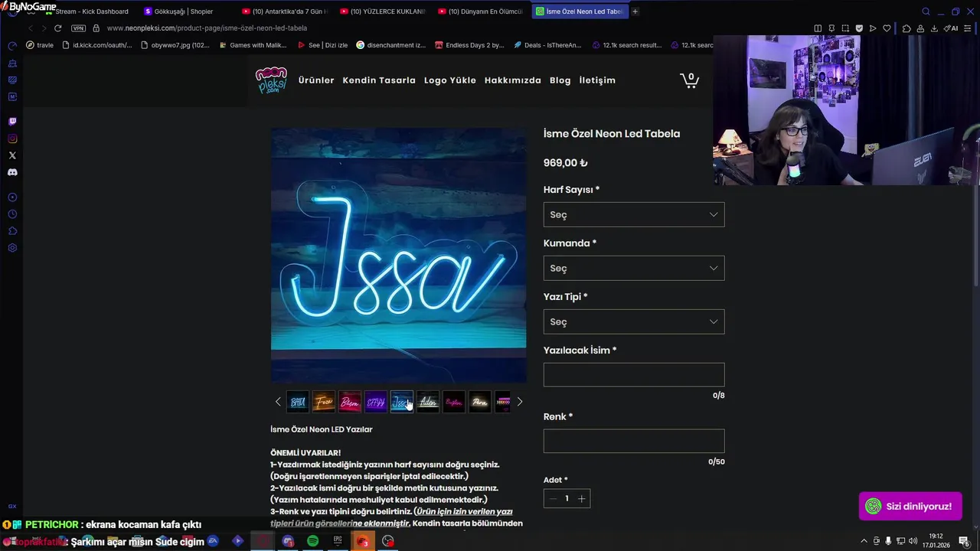980x551 pixels.
Task: Click the Yazılacak İsim text field
Action: (634, 374)
